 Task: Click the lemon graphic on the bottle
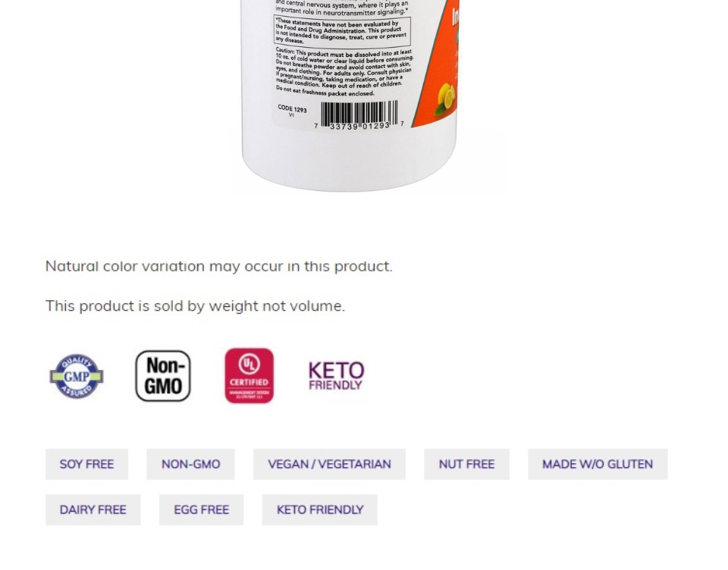coord(445,99)
